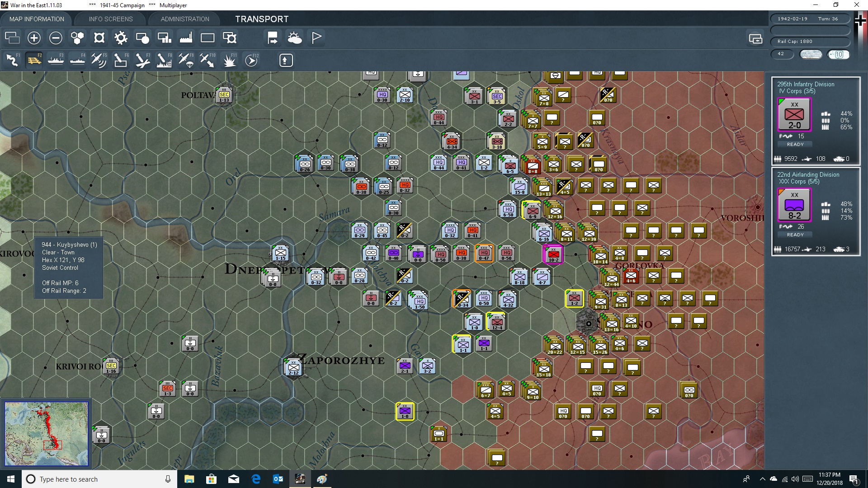This screenshot has height=488, width=868.
Task: Click the flag with arrow icon
Action: (x=273, y=38)
